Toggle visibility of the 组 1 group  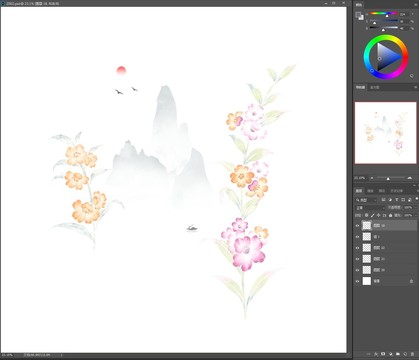[357, 237]
